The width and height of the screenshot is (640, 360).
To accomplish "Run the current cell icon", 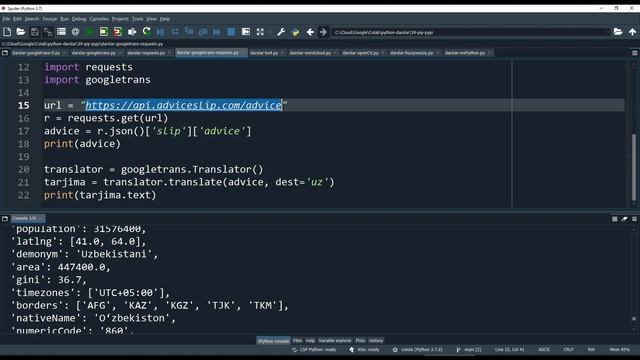I will pyautogui.click(x=104, y=32).
